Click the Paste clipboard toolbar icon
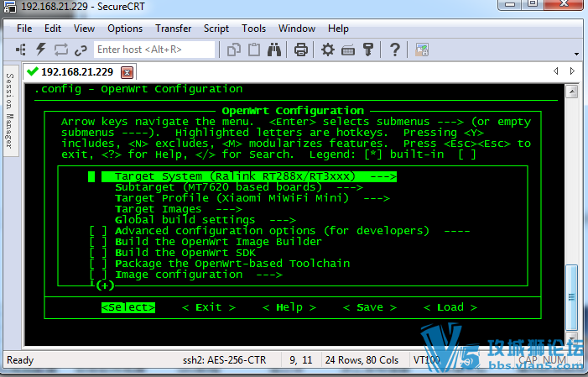Image resolution: width=588 pixels, height=377 pixels. pos(254,50)
